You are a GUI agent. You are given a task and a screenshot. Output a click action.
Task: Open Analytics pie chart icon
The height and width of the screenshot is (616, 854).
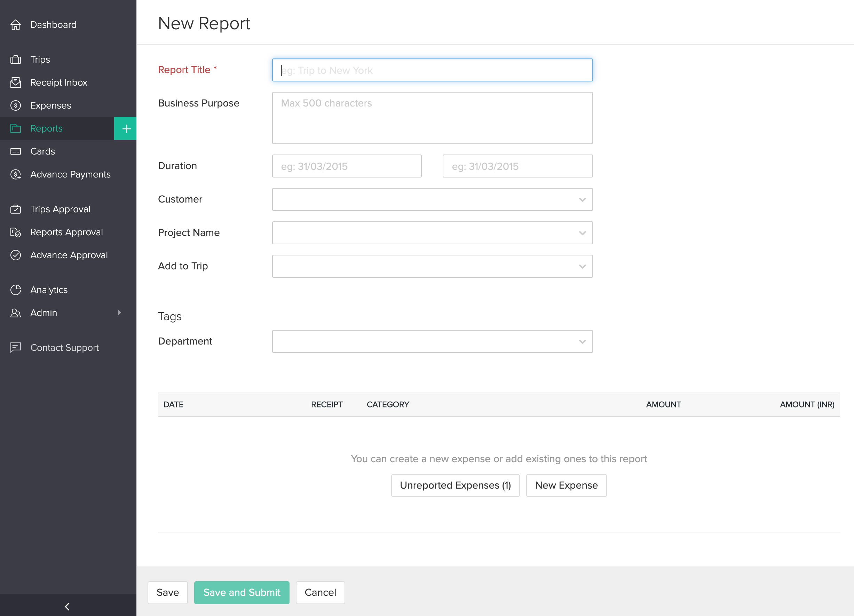click(15, 290)
